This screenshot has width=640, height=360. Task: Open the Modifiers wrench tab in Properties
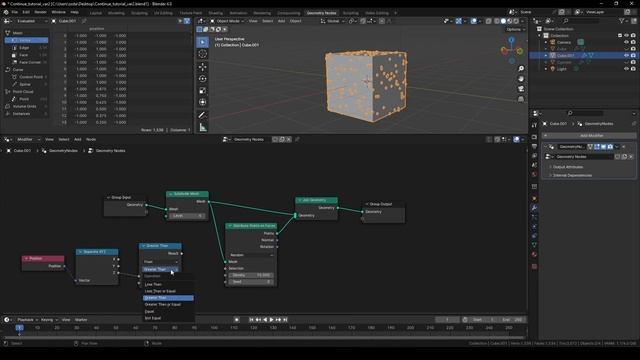coord(534,208)
